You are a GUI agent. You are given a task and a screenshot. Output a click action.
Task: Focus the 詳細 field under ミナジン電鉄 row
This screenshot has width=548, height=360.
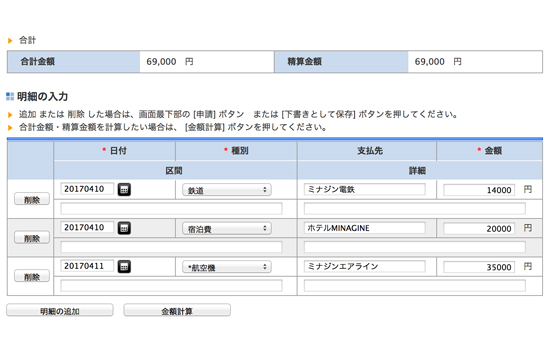(x=414, y=209)
